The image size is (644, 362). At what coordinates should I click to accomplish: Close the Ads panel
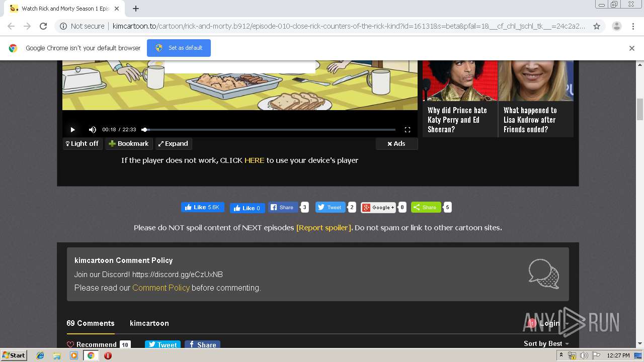pos(396,144)
